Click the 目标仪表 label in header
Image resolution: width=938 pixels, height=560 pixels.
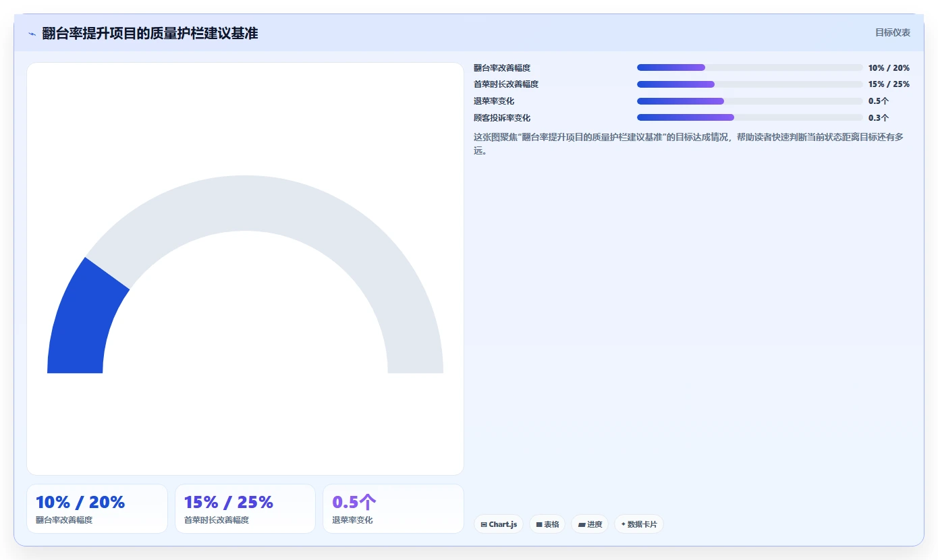tap(893, 32)
